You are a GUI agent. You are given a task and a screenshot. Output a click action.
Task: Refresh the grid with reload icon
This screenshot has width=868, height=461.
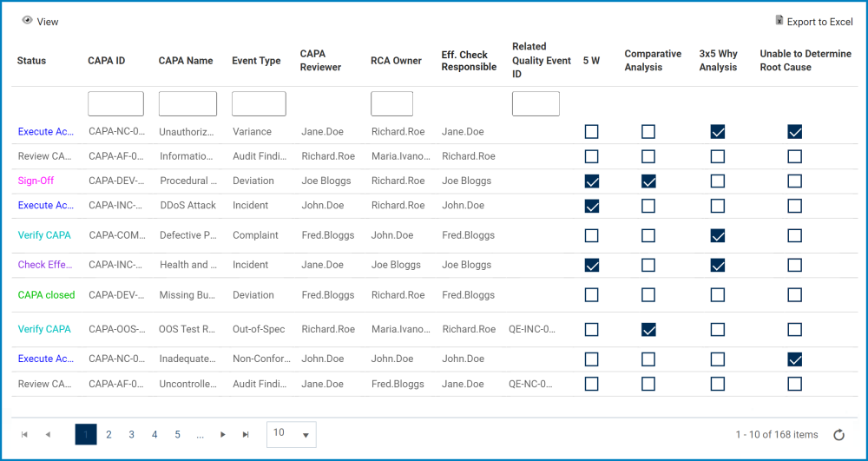(x=838, y=435)
